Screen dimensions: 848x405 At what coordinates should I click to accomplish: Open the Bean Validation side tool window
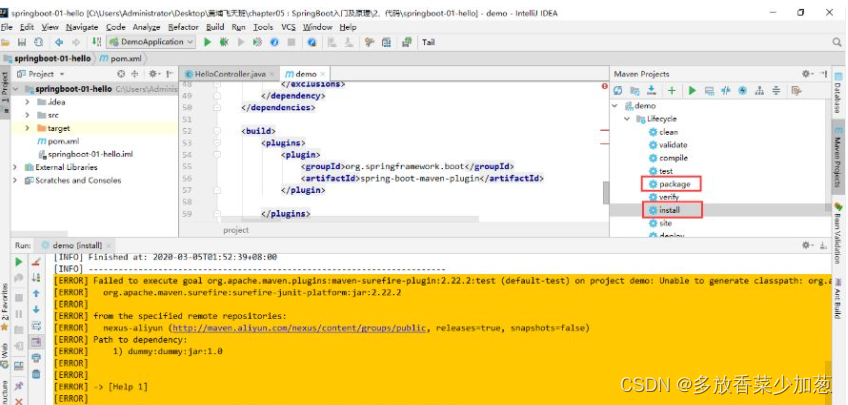(838, 233)
